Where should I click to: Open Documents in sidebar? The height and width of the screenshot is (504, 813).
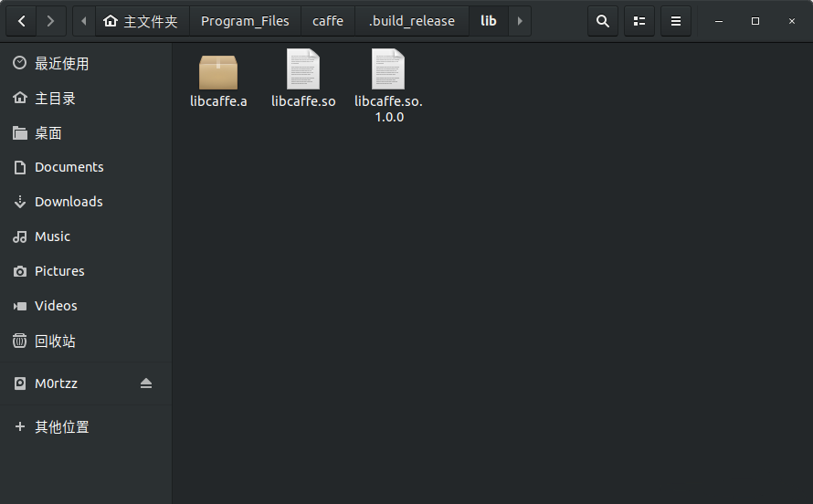[x=86, y=167]
